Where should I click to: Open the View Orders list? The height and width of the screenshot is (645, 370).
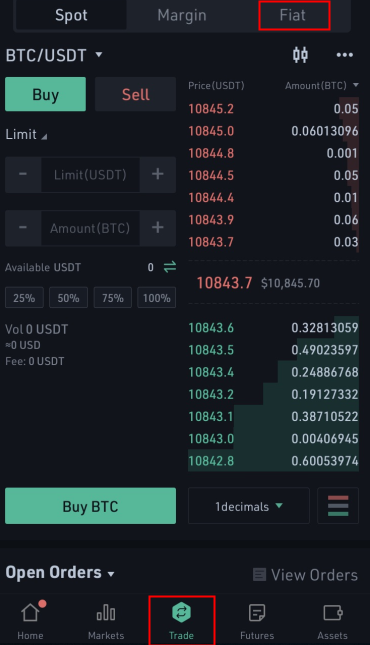click(x=305, y=575)
